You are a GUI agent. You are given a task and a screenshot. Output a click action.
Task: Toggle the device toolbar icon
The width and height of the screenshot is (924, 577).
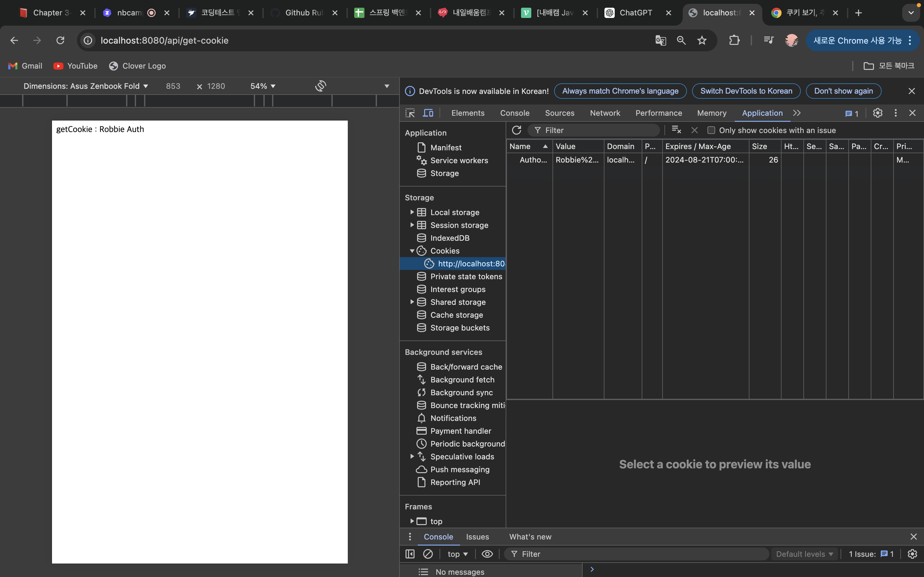(428, 113)
